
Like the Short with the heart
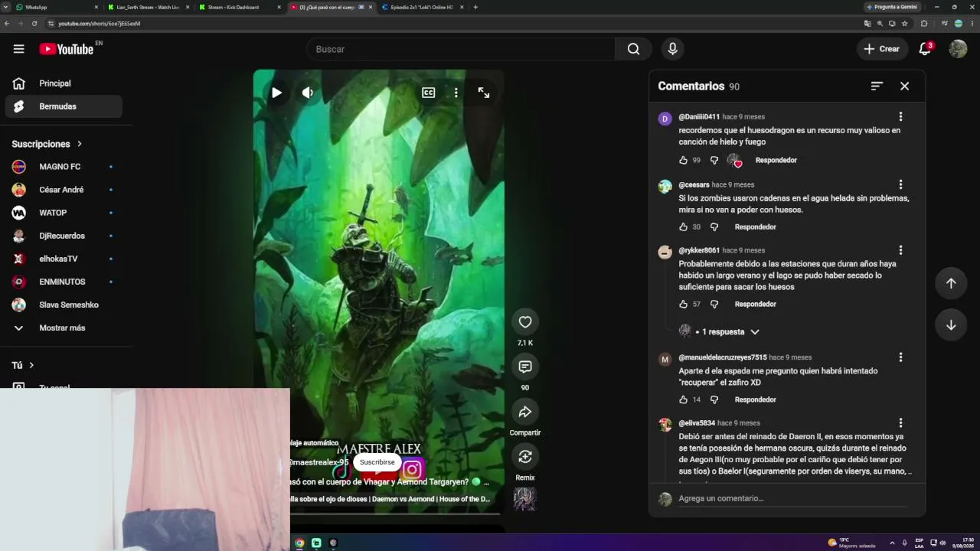[x=525, y=322]
